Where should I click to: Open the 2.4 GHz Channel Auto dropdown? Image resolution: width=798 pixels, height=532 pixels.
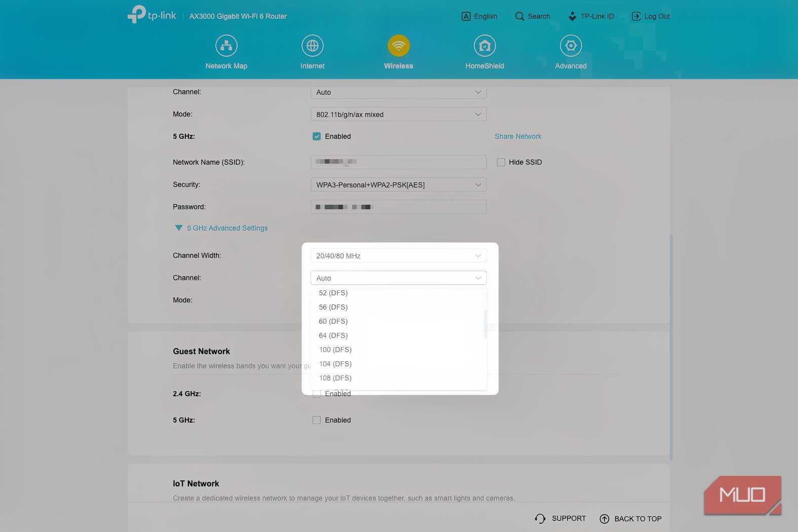[x=399, y=92]
